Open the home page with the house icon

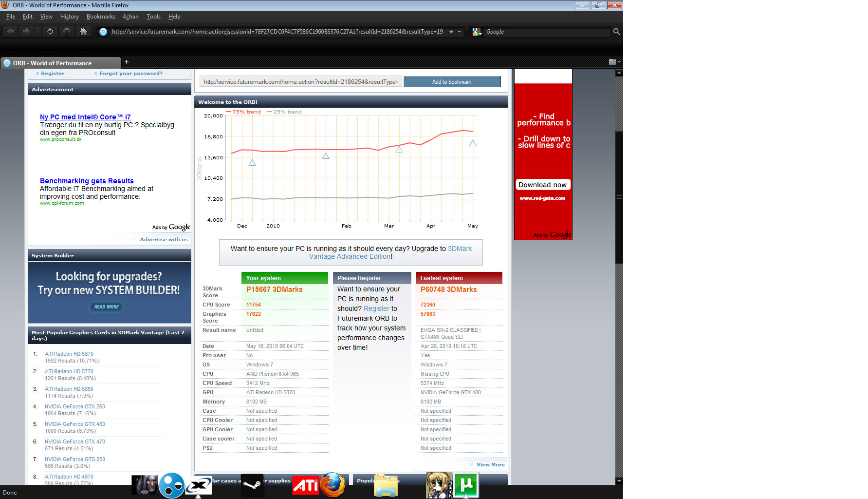[83, 32]
